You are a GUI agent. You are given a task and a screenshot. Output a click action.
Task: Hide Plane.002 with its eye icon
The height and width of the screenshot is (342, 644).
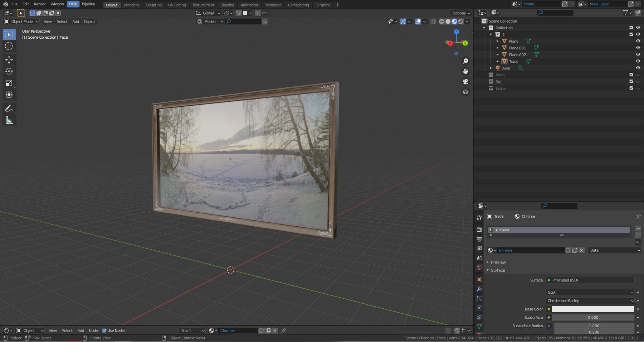pyautogui.click(x=638, y=54)
